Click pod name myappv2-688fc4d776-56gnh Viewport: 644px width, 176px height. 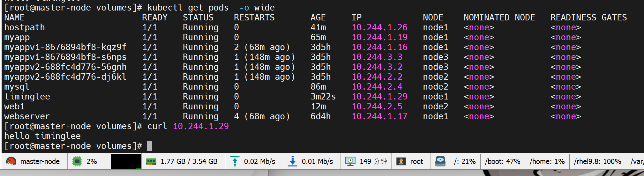tap(65, 67)
